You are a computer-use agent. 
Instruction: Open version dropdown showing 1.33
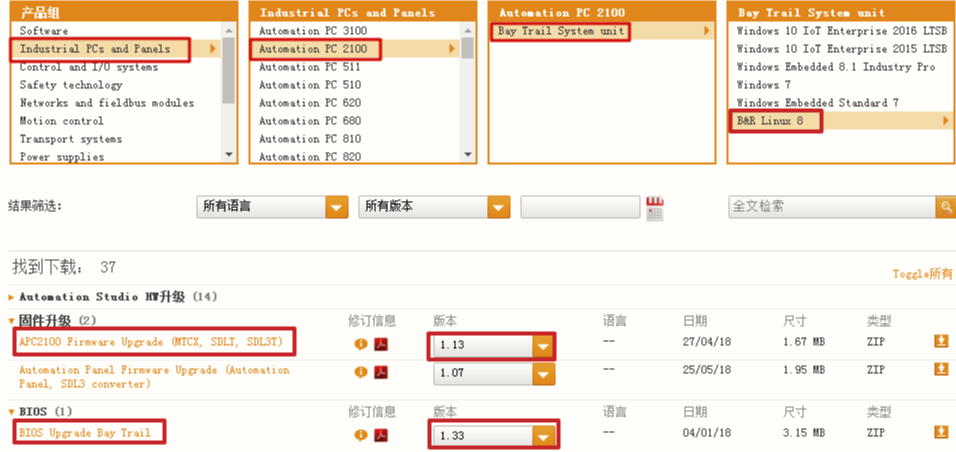[494, 436]
